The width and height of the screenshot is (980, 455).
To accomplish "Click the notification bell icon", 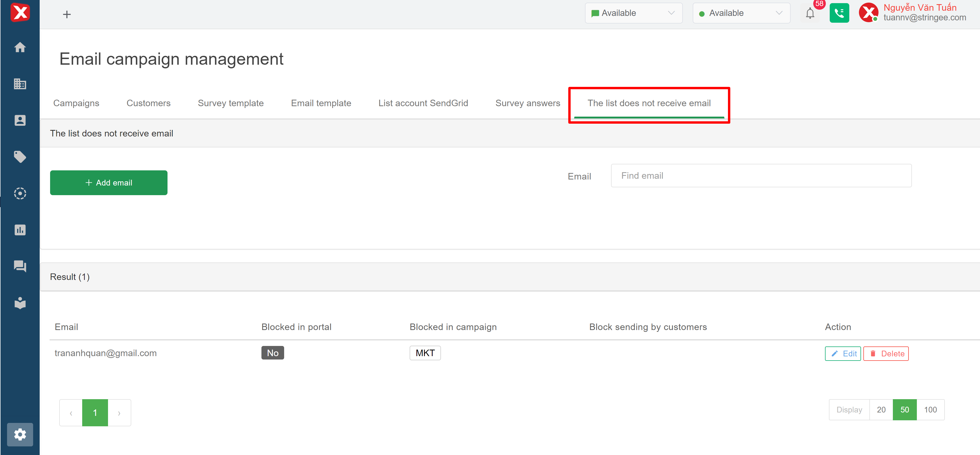I will coord(810,13).
